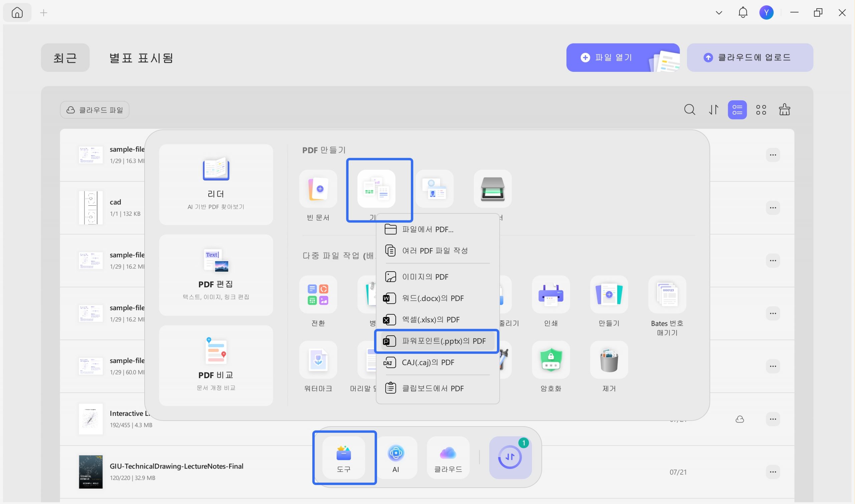Click the 클라우드 파일 filter button
The width and height of the screenshot is (855, 504).
tap(95, 110)
